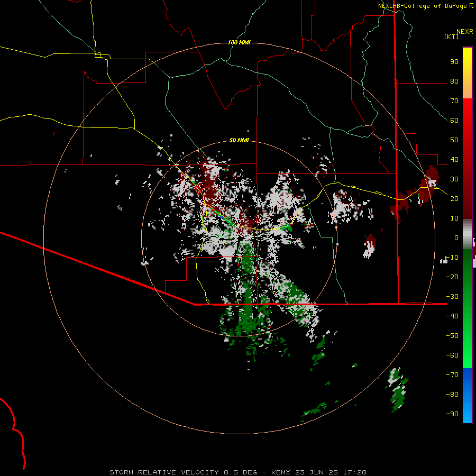The image size is (476, 476).
Task: Click the '-30' value on the velocity scale
Action: [x=452, y=297]
